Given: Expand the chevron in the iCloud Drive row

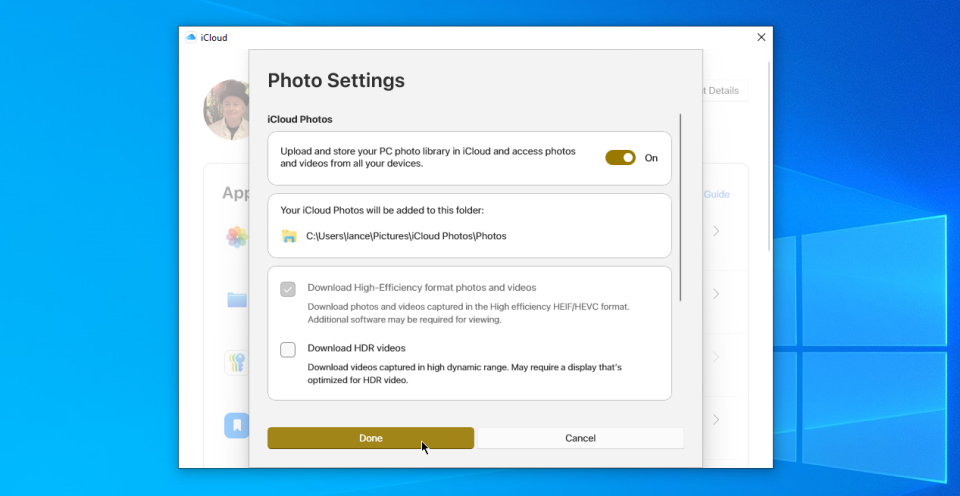Looking at the screenshot, I should [x=716, y=294].
